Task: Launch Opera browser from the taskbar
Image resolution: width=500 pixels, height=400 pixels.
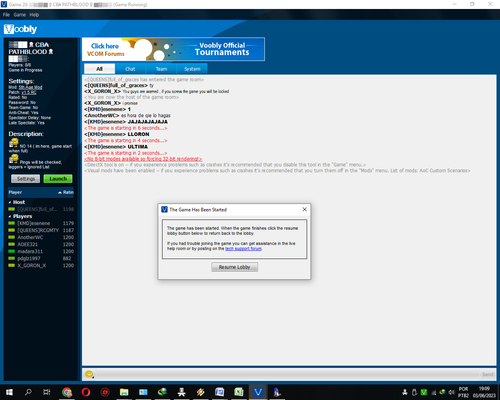Action: (x=86, y=392)
